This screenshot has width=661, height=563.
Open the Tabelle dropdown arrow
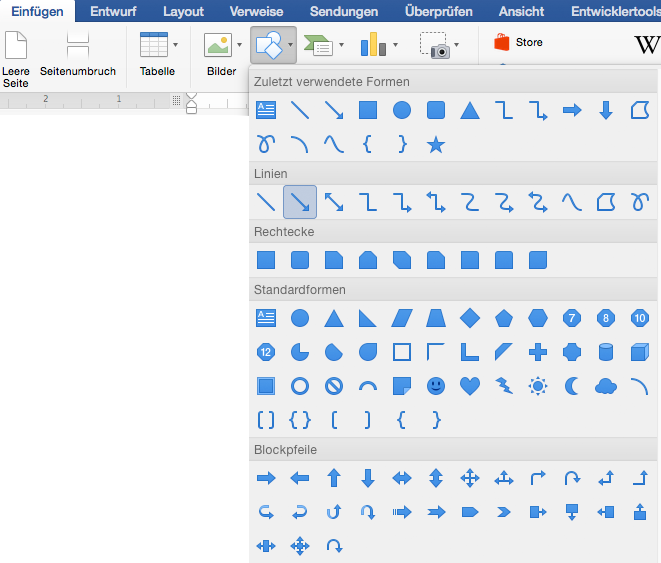(x=176, y=45)
